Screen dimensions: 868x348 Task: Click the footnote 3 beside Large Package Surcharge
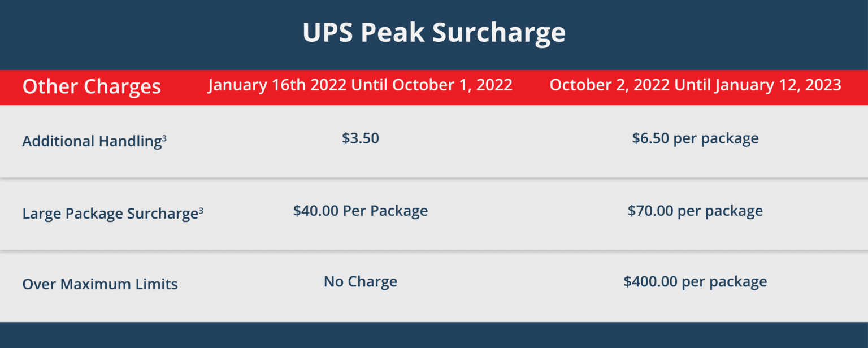pyautogui.click(x=201, y=210)
